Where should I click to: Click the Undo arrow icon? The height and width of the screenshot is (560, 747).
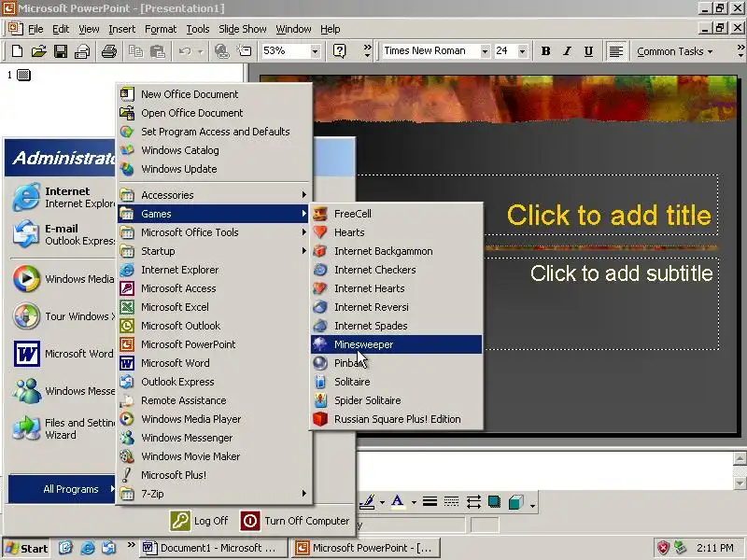185,51
